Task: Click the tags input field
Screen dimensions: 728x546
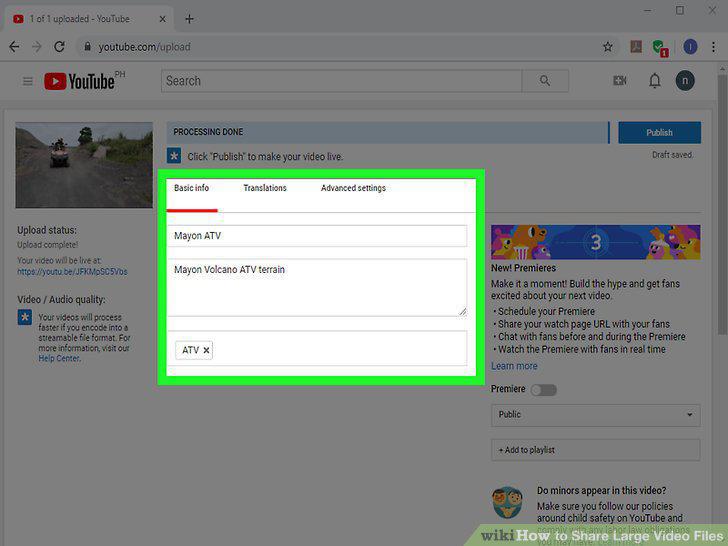Action: click(x=317, y=348)
